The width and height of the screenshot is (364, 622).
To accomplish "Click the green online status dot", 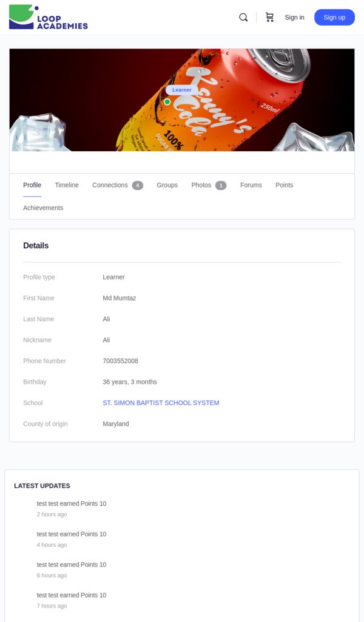I will [166, 101].
